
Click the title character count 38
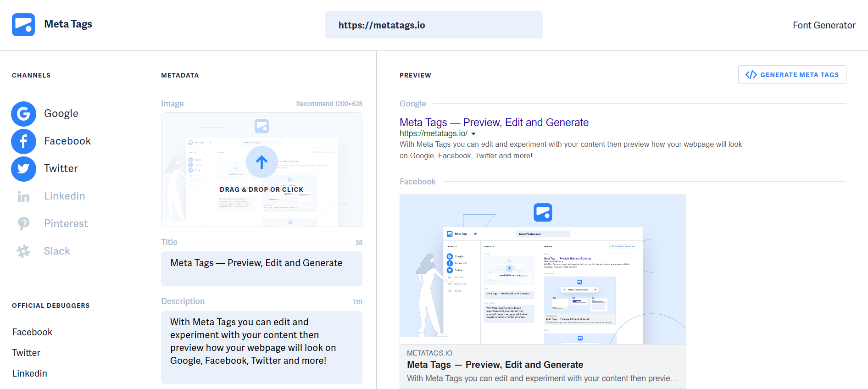(359, 243)
